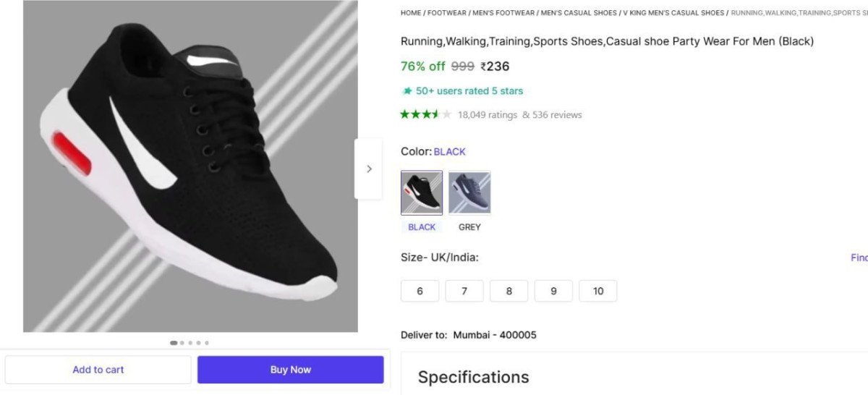868x395 pixels.
Task: Click the 5 stars badge icon
Action: (407, 91)
